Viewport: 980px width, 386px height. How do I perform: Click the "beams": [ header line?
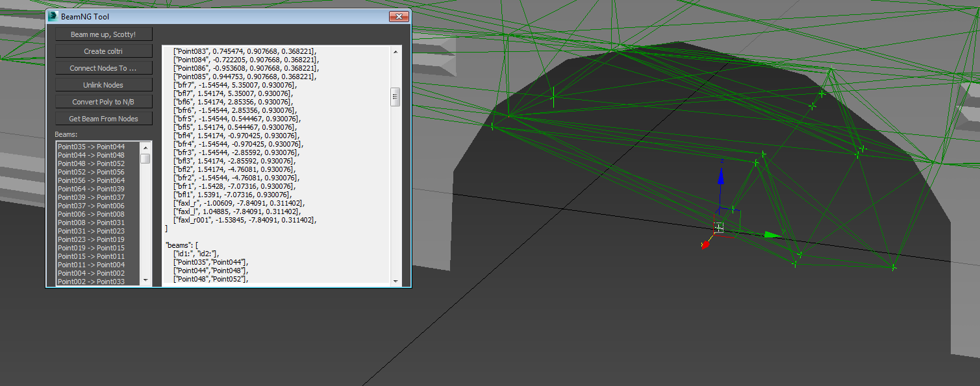pos(182,245)
